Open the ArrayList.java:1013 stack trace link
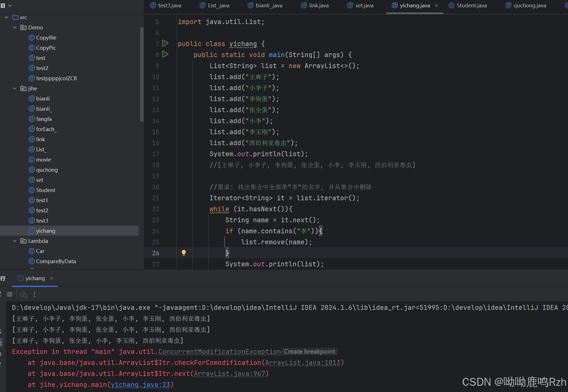 (x=303, y=363)
